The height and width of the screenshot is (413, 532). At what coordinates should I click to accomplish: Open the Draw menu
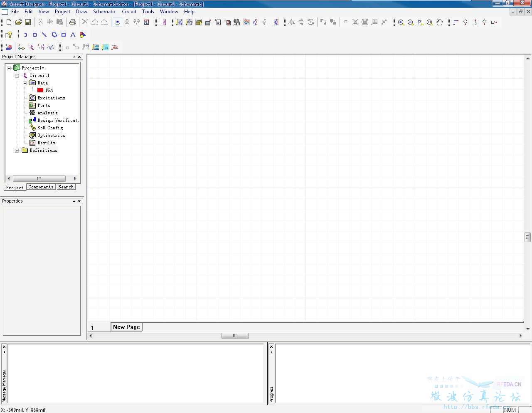81,12
